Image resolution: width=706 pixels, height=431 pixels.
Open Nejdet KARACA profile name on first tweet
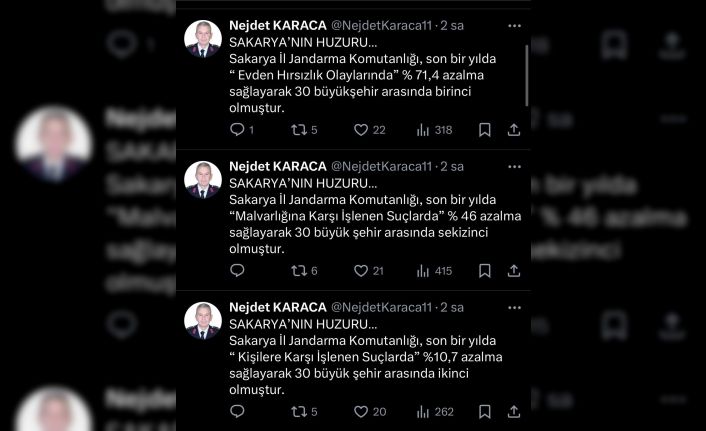coord(277,25)
